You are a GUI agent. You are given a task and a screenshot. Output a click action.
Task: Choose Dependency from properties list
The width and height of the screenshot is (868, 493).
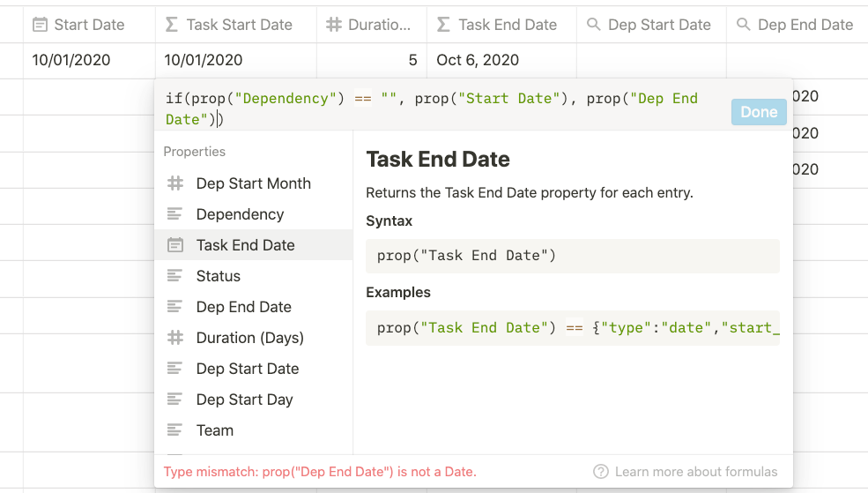[x=240, y=214]
